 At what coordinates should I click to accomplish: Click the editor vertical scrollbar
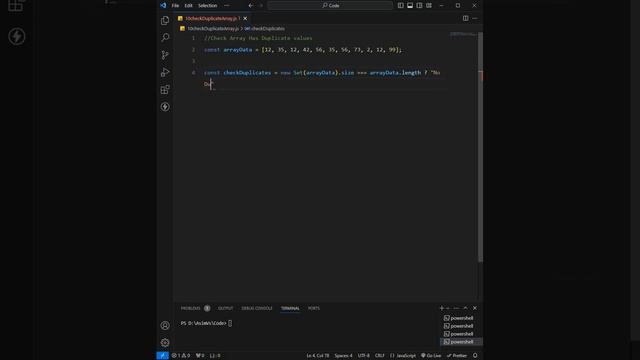pos(480,147)
